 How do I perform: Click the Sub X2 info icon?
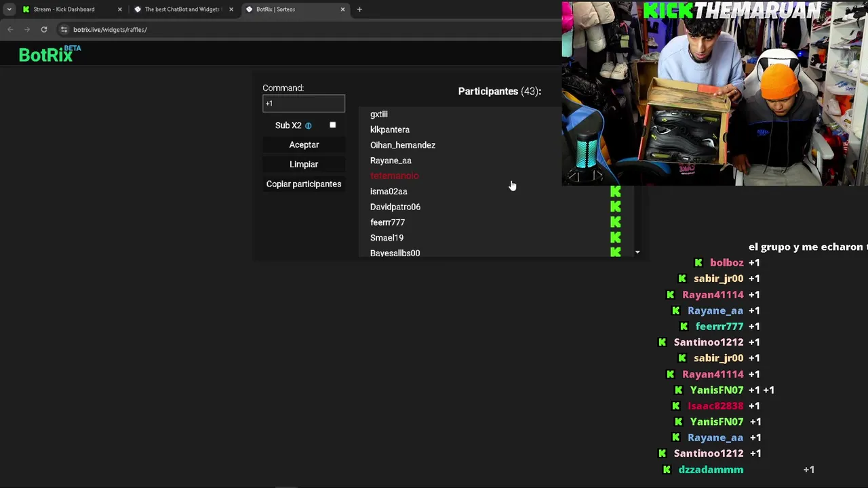tap(308, 125)
